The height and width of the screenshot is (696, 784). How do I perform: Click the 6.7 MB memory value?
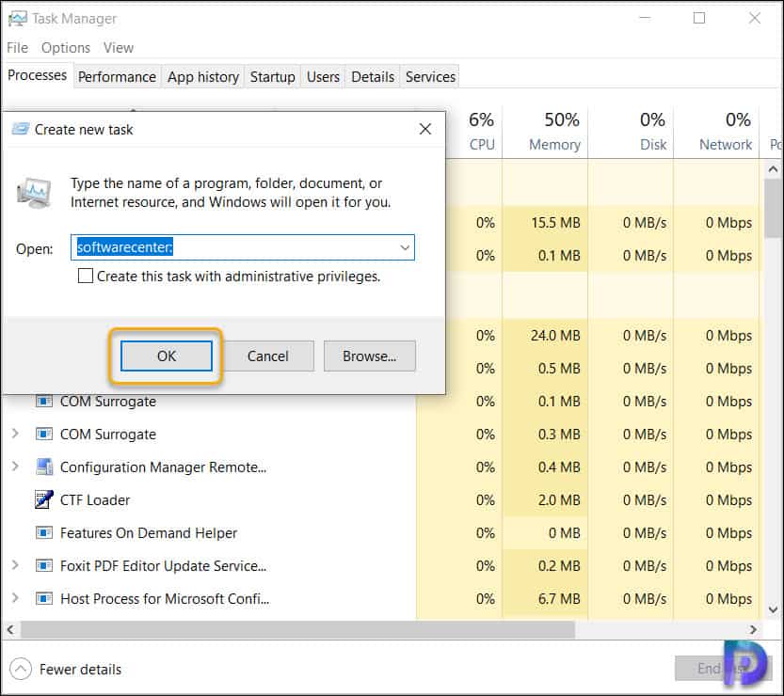point(559,598)
